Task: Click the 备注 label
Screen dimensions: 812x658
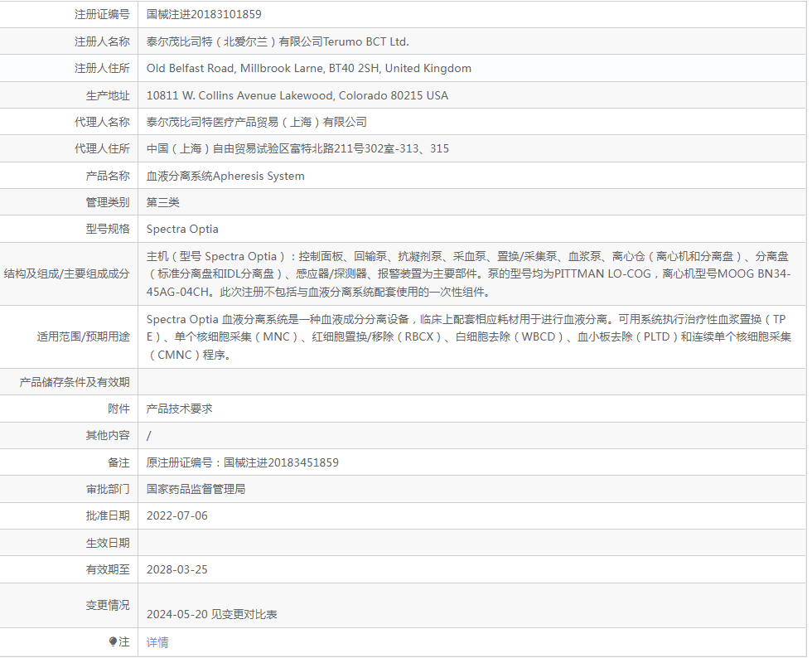Action: click(x=118, y=462)
